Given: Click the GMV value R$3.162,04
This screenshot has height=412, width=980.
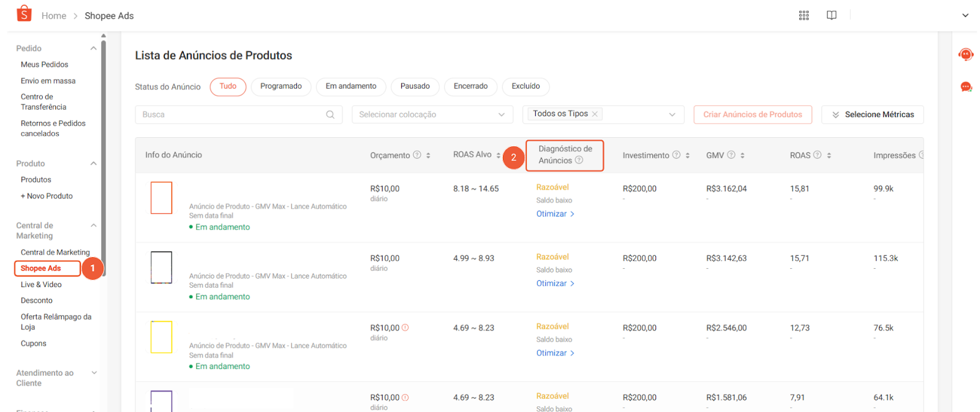Looking at the screenshot, I should [726, 189].
